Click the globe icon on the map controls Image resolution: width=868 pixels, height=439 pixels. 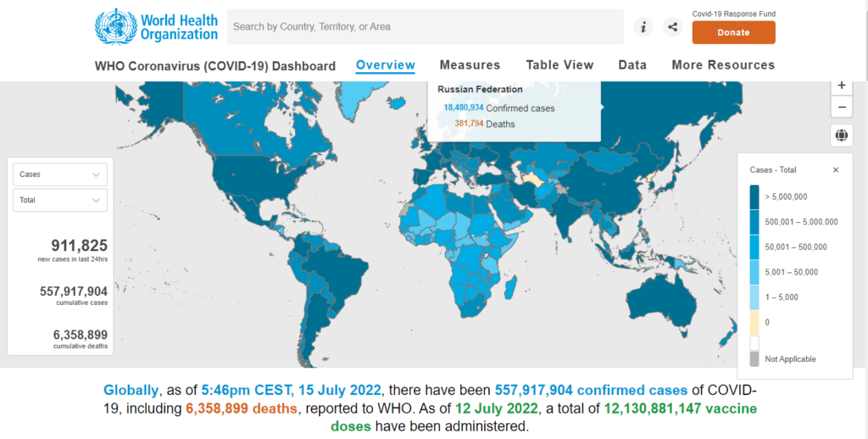pos(842,135)
